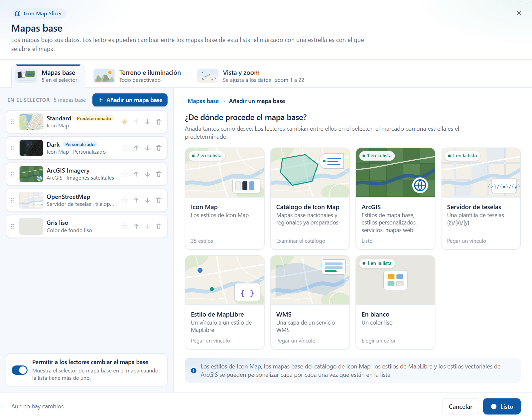Move ArcGIS Imagery up one position
Screen dimensions: 532x420
(136, 174)
